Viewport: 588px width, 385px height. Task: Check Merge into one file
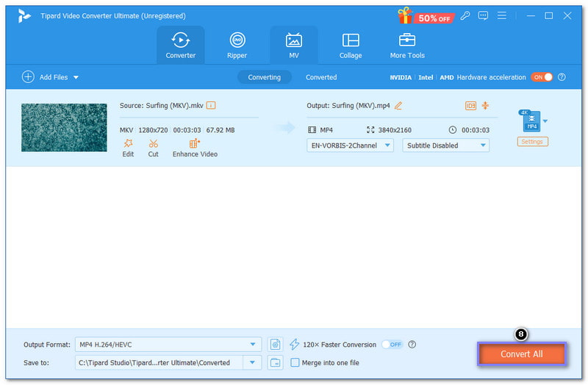coord(295,362)
